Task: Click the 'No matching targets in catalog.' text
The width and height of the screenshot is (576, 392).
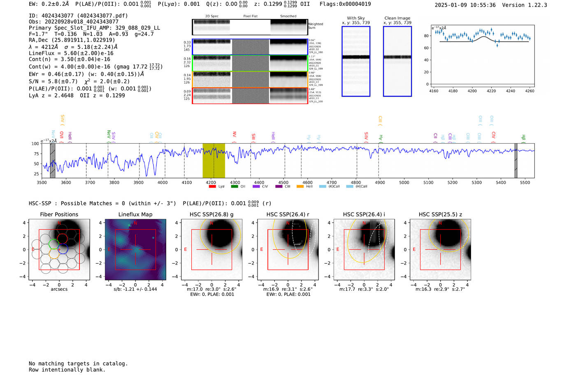Action: 78,364
